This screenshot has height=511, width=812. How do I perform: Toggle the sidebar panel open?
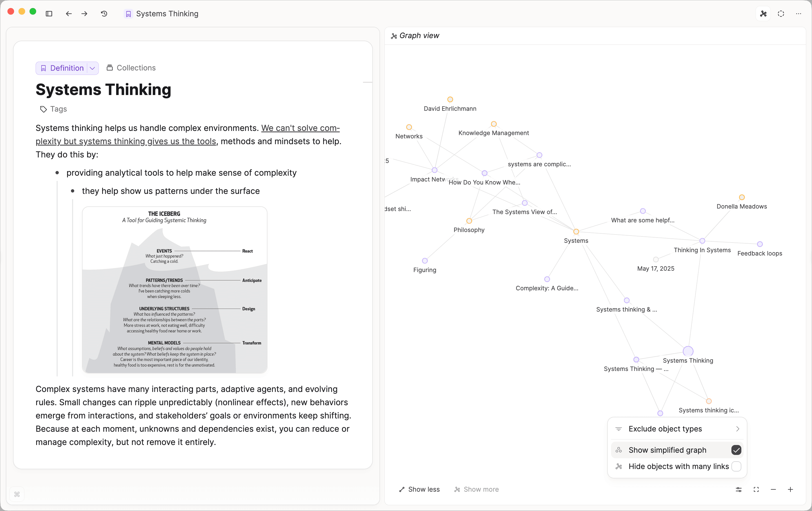tap(49, 14)
